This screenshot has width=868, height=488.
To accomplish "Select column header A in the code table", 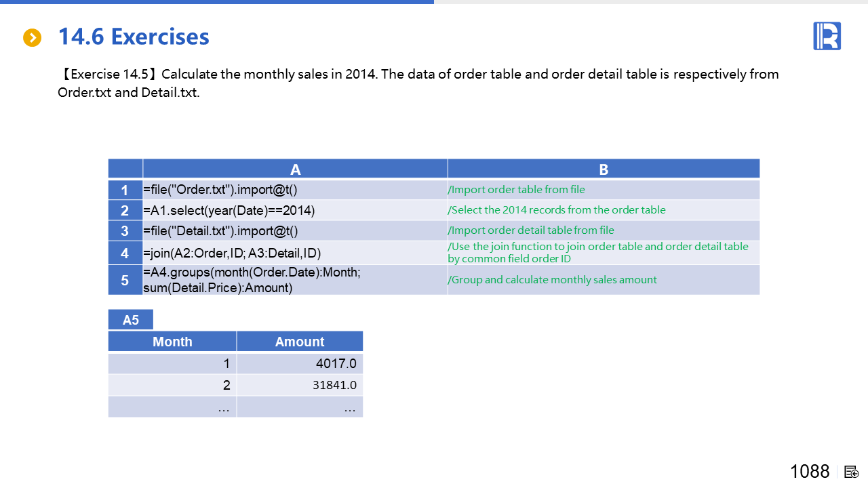I will pos(295,169).
